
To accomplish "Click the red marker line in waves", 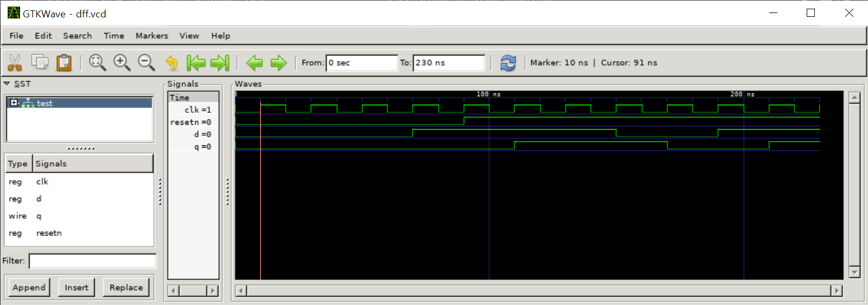I will [x=260, y=190].
